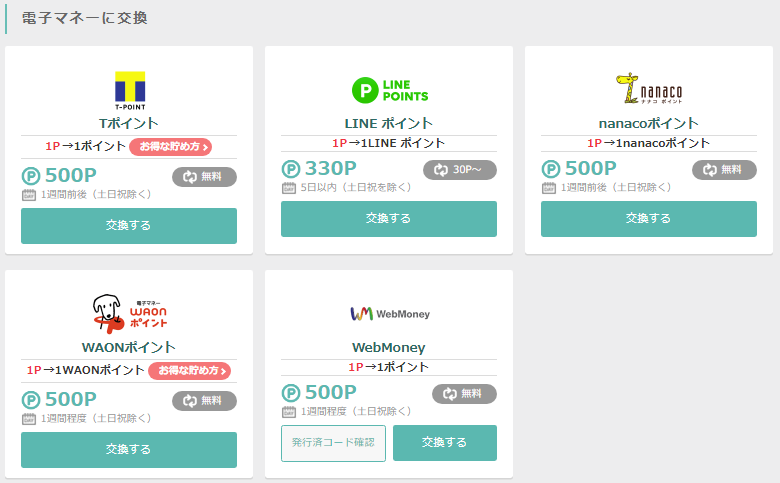Open お得な貯め方 for Tポイント
The height and width of the screenshot is (483, 780).
[170, 147]
